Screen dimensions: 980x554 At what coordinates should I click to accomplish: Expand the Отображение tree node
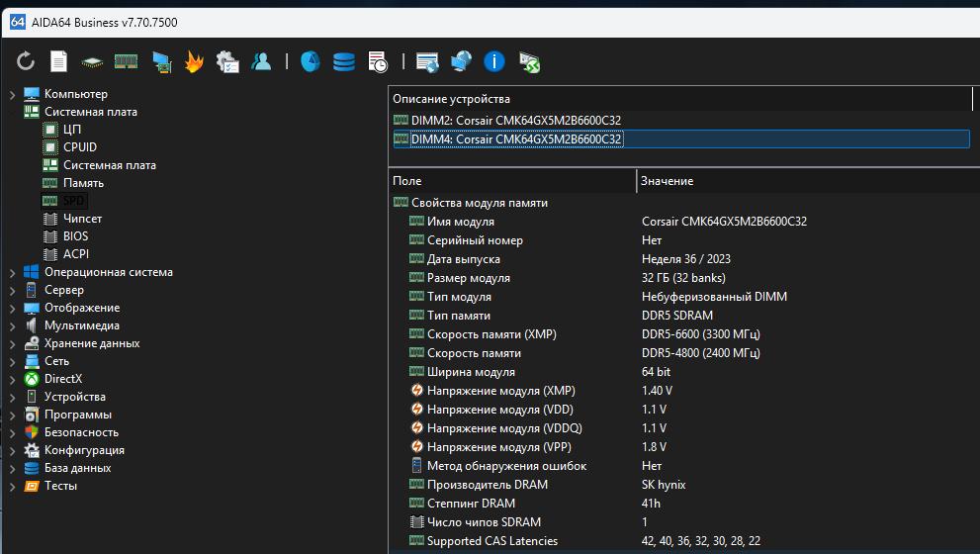point(13,309)
